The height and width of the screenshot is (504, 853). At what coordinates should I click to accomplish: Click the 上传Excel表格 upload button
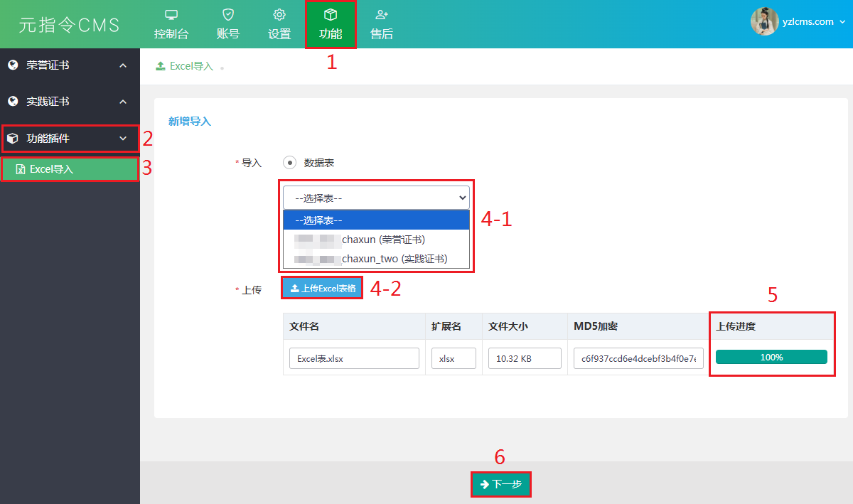pos(323,289)
